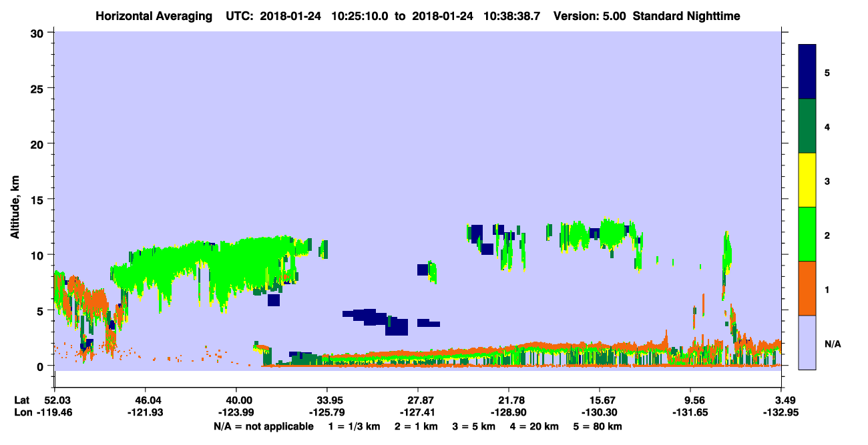Image resolution: width=868 pixels, height=445 pixels.
Task: Click the 'Lon' axis row label
Action: click(23, 412)
